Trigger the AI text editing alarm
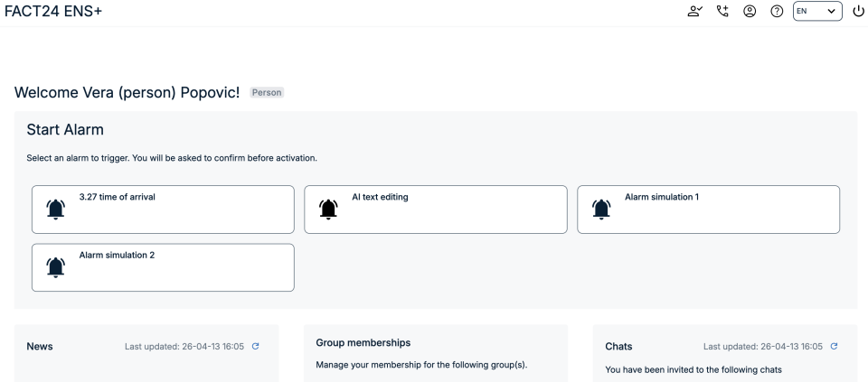 click(x=436, y=210)
